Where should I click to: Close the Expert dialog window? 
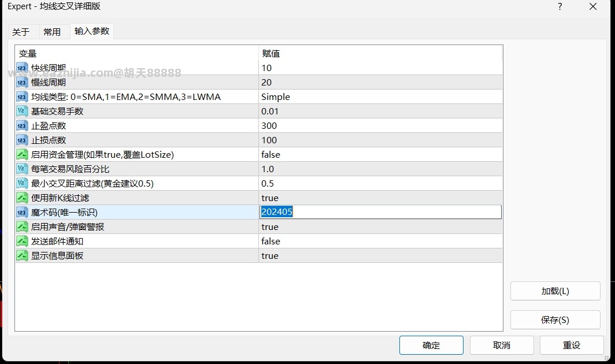593,7
